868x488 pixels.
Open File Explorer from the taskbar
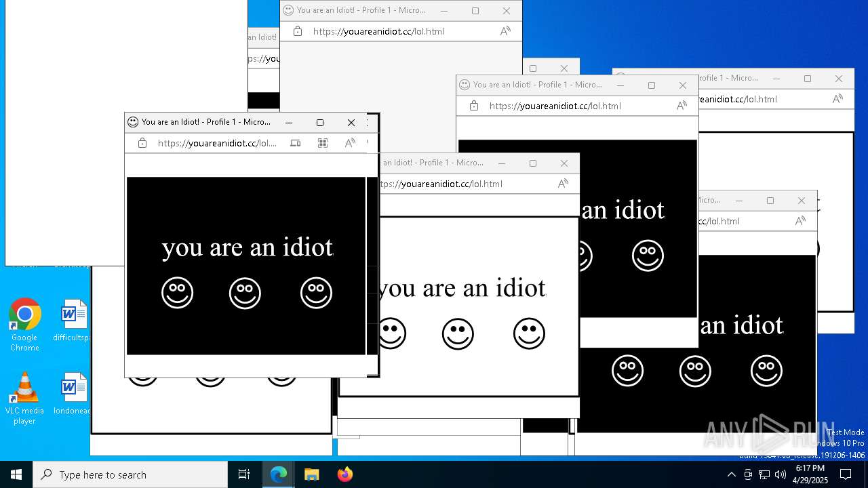tap(311, 474)
